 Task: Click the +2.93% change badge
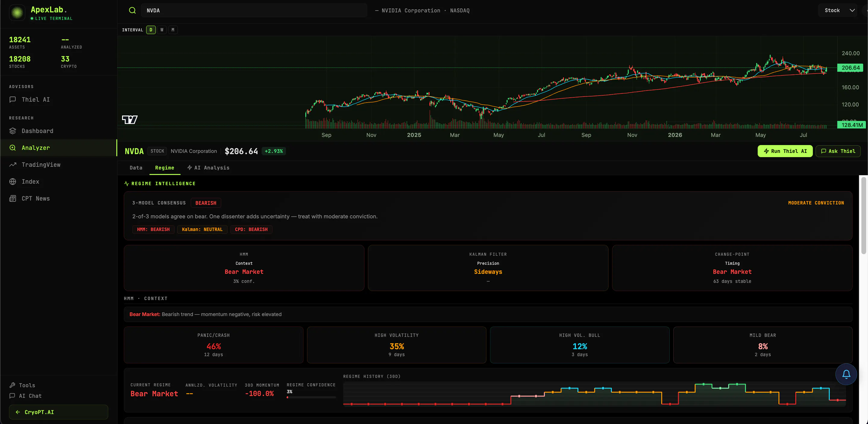click(x=274, y=151)
